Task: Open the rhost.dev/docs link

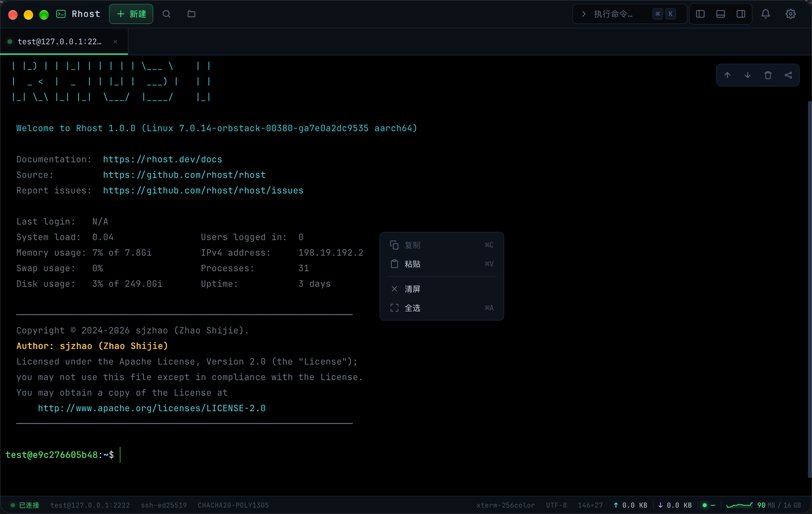Action: pos(163,159)
